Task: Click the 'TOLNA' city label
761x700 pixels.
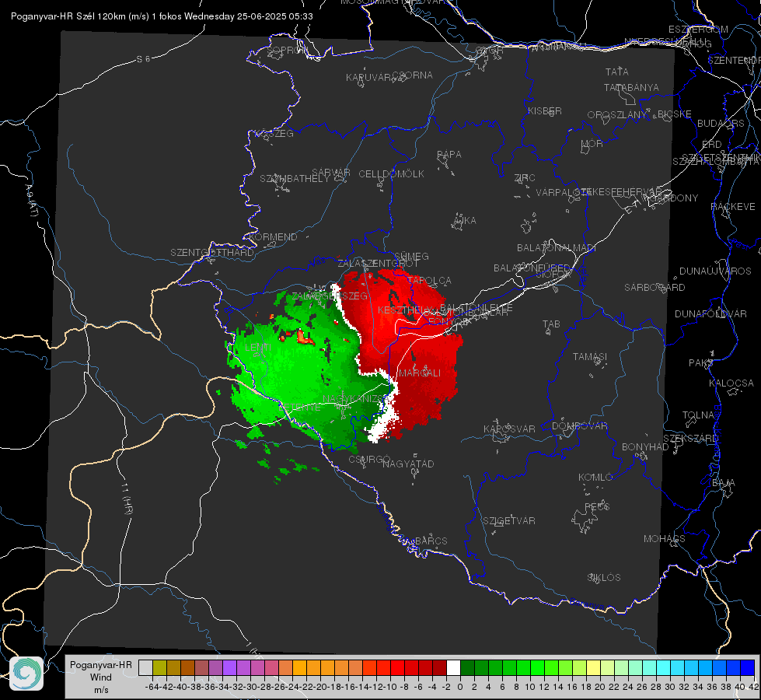Action: [698, 415]
